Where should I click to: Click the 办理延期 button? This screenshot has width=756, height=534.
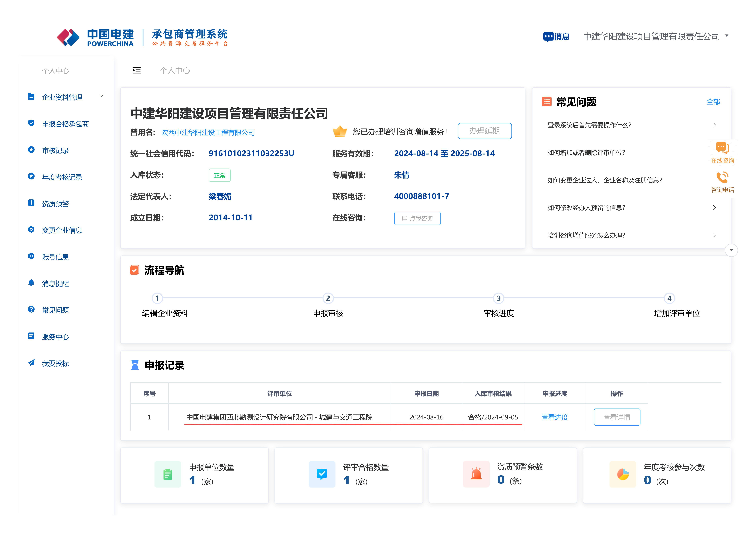pyautogui.click(x=485, y=131)
